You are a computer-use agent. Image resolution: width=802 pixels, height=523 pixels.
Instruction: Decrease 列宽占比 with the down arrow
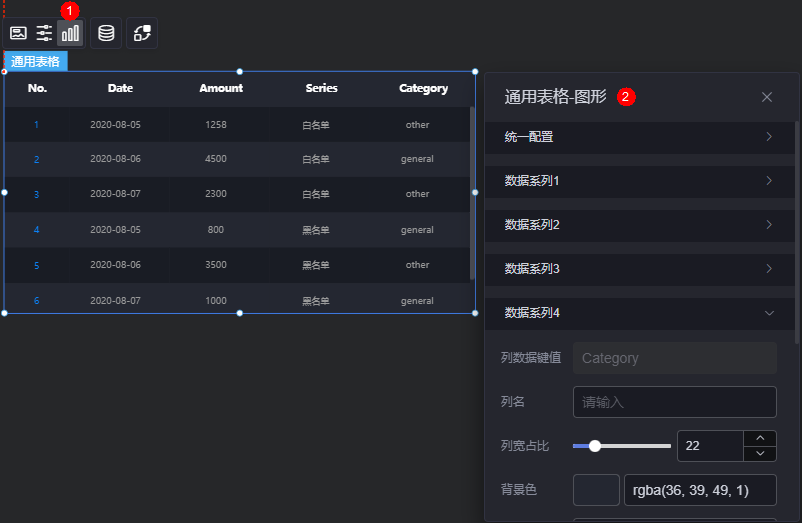coord(760,453)
